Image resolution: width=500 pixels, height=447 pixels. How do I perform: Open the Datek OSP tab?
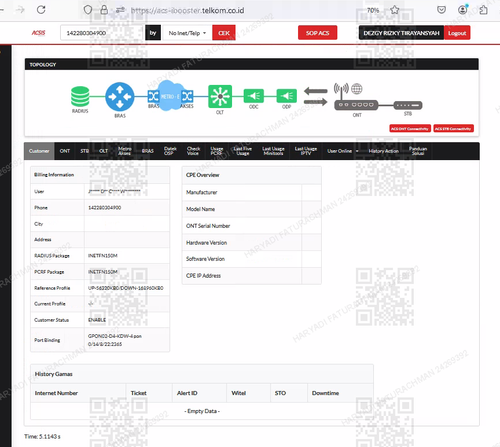tap(170, 151)
